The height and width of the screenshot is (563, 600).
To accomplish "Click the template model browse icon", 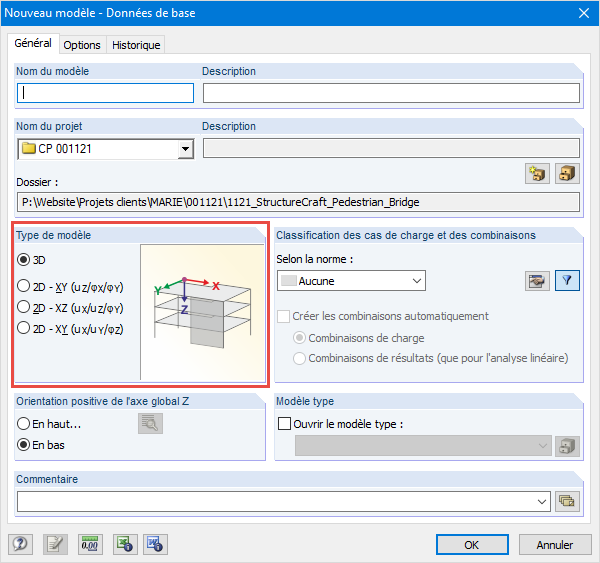I will click(567, 446).
